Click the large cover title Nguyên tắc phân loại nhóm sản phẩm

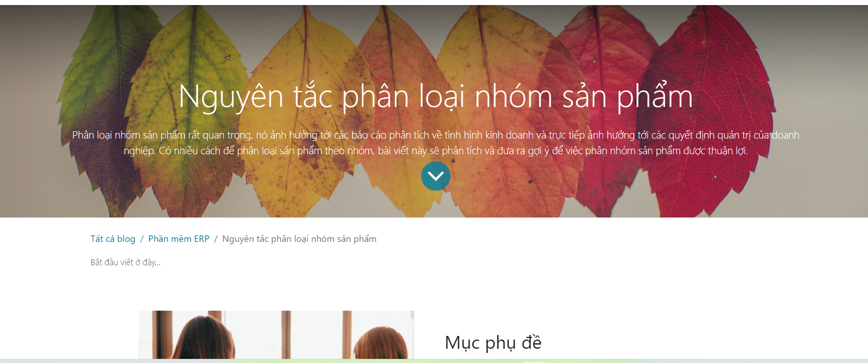coord(435,96)
